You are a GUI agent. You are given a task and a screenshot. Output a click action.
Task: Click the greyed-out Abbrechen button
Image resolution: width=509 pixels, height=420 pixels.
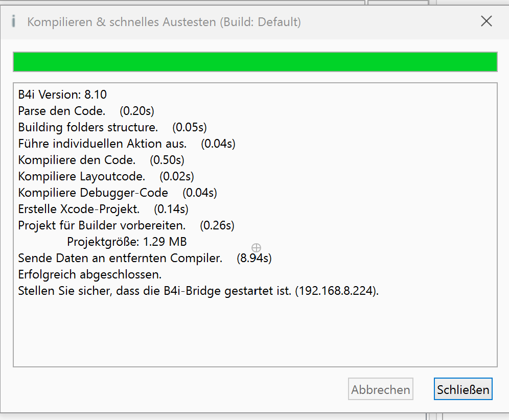pyautogui.click(x=381, y=390)
